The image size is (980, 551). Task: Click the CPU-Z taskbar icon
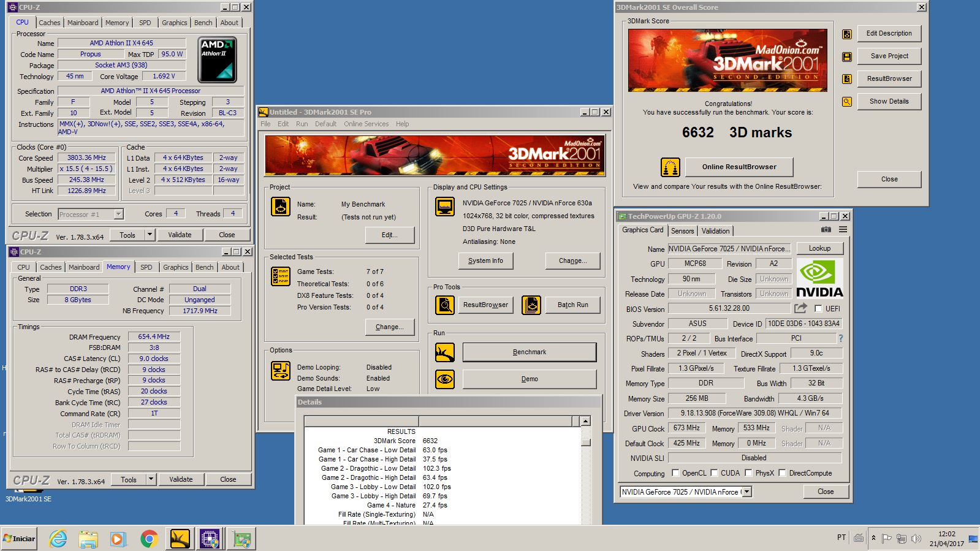tap(210, 539)
